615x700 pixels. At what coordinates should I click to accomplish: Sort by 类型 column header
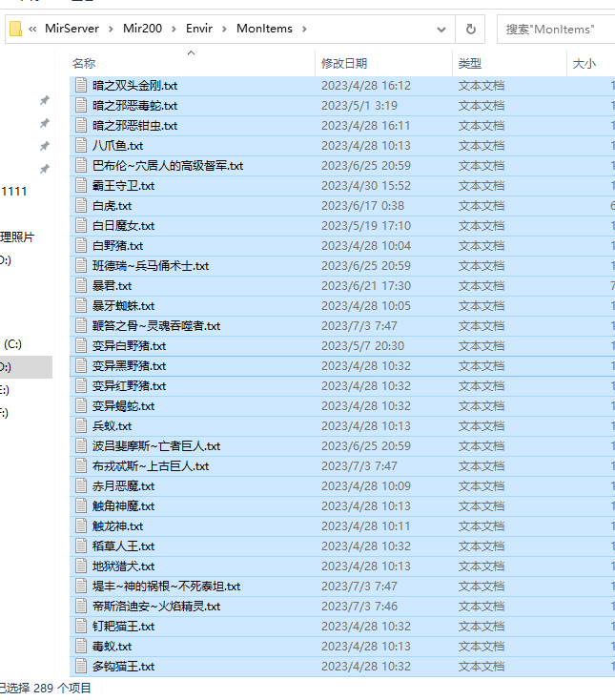pyautogui.click(x=469, y=63)
